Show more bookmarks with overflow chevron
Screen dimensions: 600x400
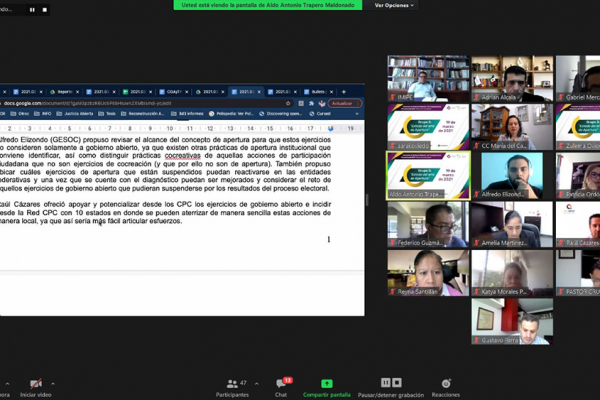pos(357,114)
